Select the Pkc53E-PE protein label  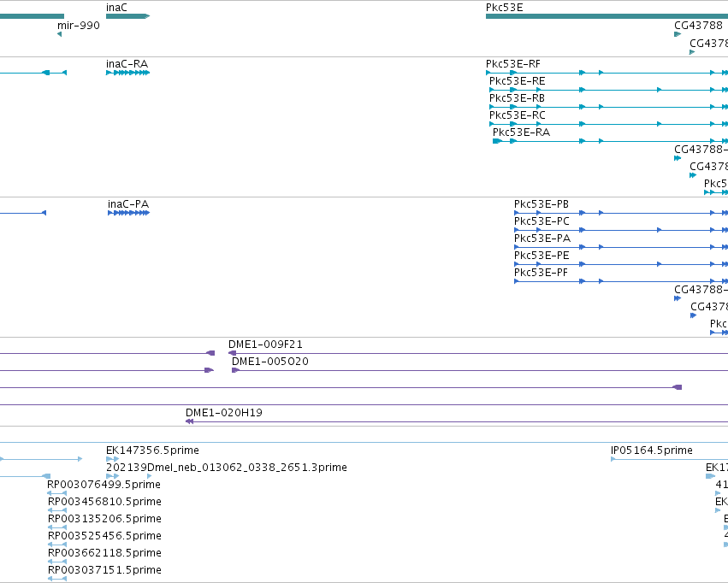click(x=542, y=256)
